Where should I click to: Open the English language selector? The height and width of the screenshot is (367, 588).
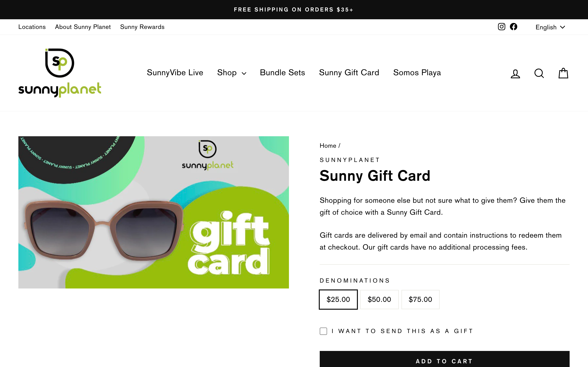[x=550, y=27]
